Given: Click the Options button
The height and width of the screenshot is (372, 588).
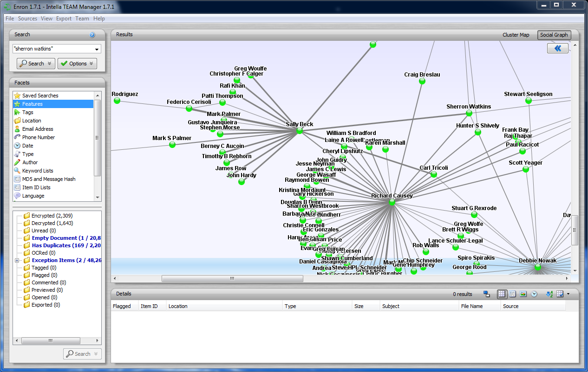Looking at the screenshot, I should (77, 64).
